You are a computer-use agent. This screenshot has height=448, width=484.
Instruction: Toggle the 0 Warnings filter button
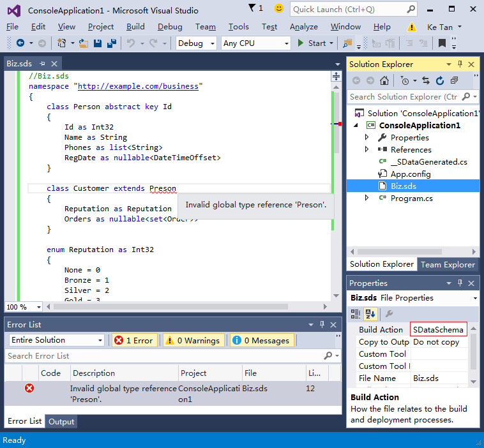point(193,340)
